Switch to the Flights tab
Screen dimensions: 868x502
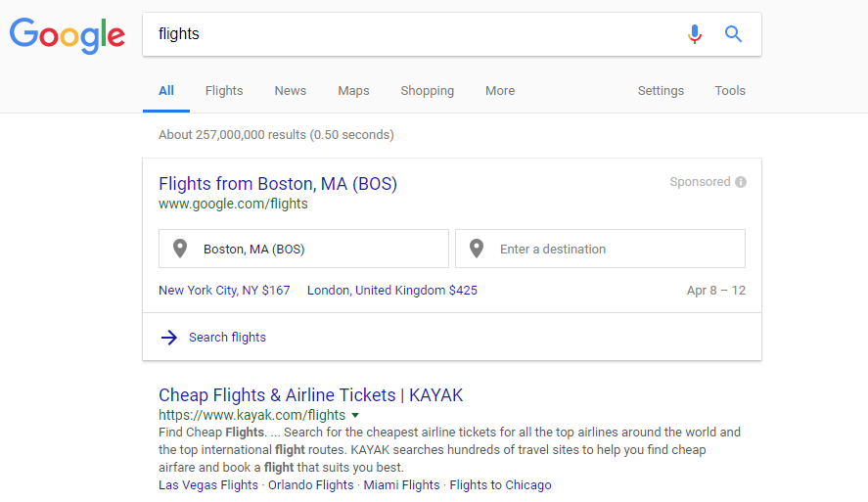224,91
